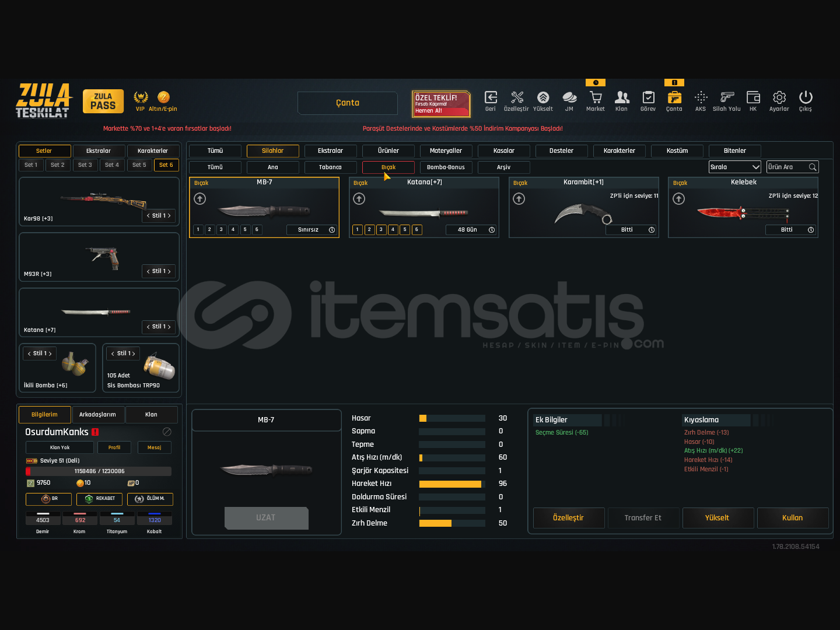Open the Görev tasks icon
Screen dimensions: 840x630
[648, 97]
